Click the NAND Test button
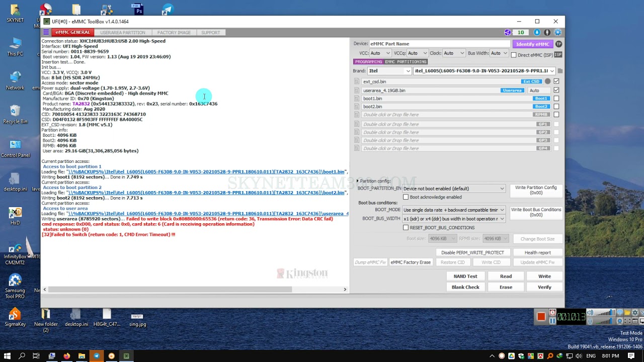The width and height of the screenshot is (644, 362). pos(465,276)
